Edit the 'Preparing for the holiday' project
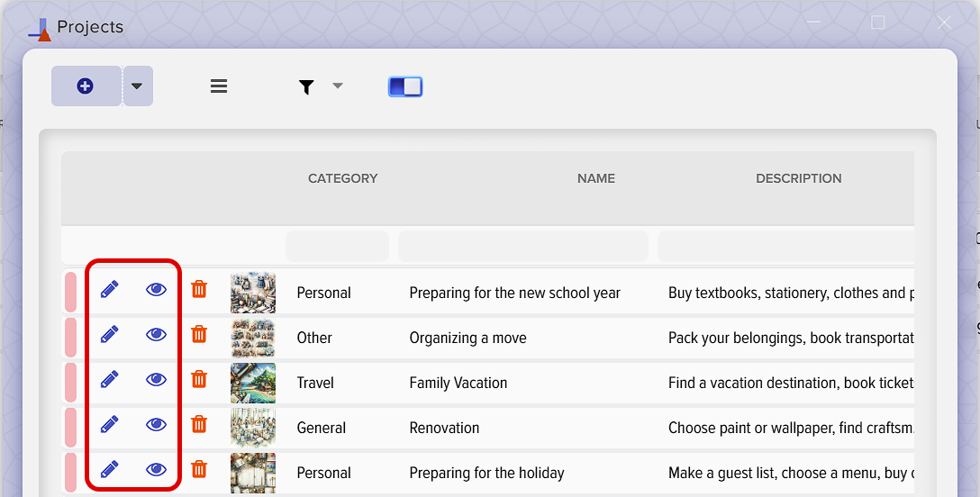The height and width of the screenshot is (497, 980). point(109,469)
